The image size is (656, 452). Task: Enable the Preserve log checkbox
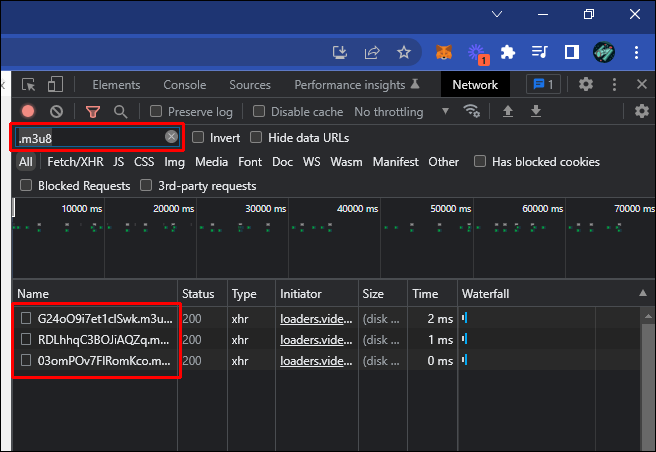[156, 112]
